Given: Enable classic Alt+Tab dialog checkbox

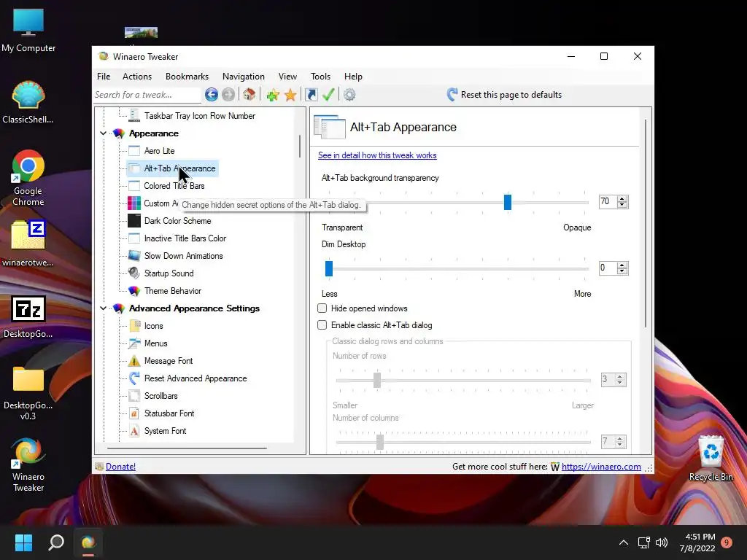Looking at the screenshot, I should tap(322, 325).
